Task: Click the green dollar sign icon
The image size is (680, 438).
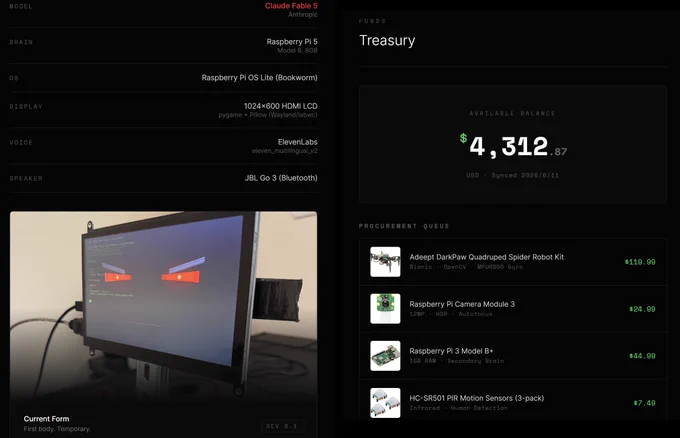Action: point(464,138)
